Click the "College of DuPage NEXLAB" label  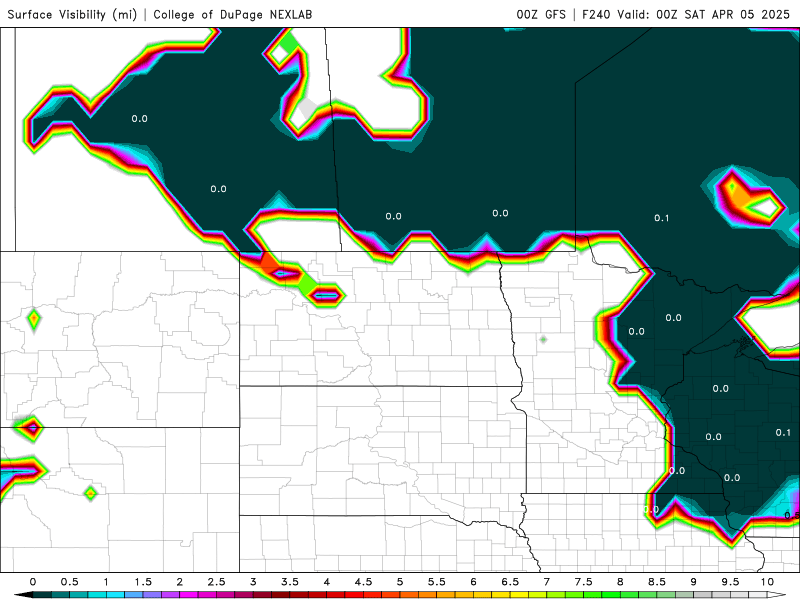click(233, 14)
